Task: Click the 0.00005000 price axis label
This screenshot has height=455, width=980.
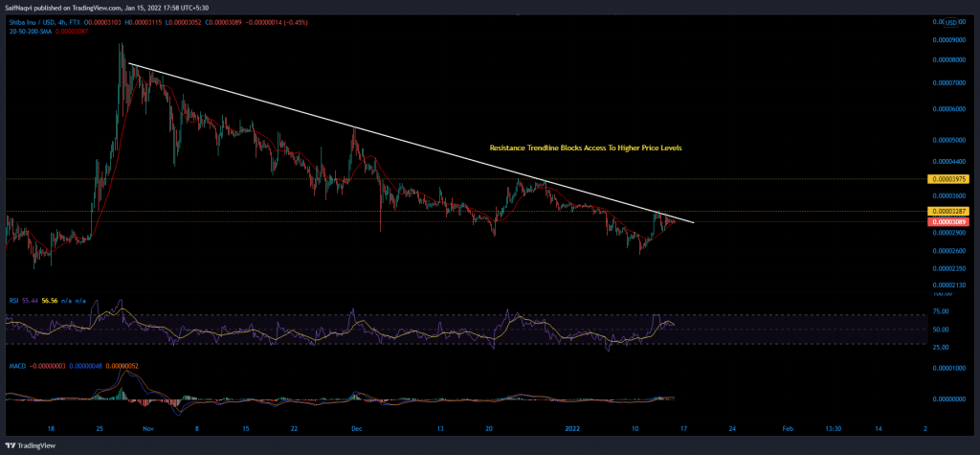Action: click(x=948, y=141)
